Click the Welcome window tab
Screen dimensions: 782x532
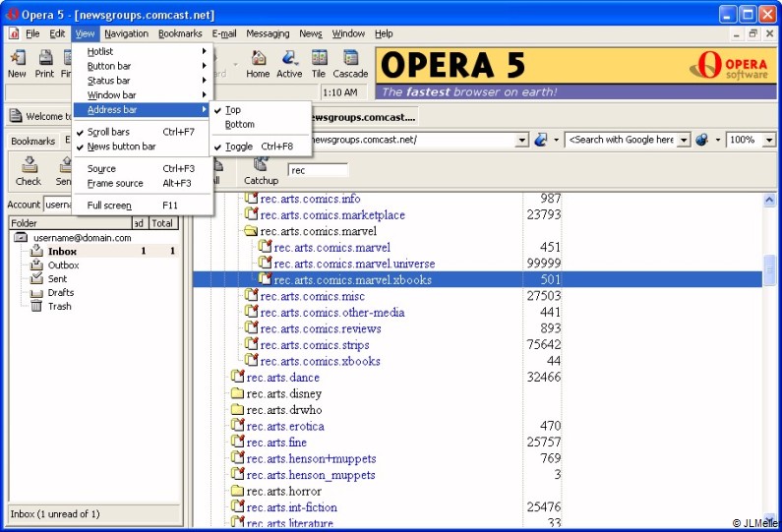pyautogui.click(x=41, y=116)
